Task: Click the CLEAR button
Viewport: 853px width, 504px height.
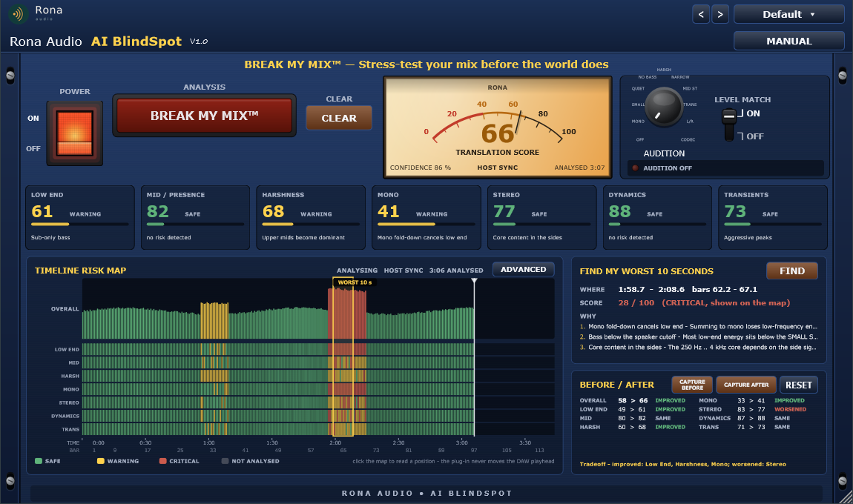Action: (339, 118)
